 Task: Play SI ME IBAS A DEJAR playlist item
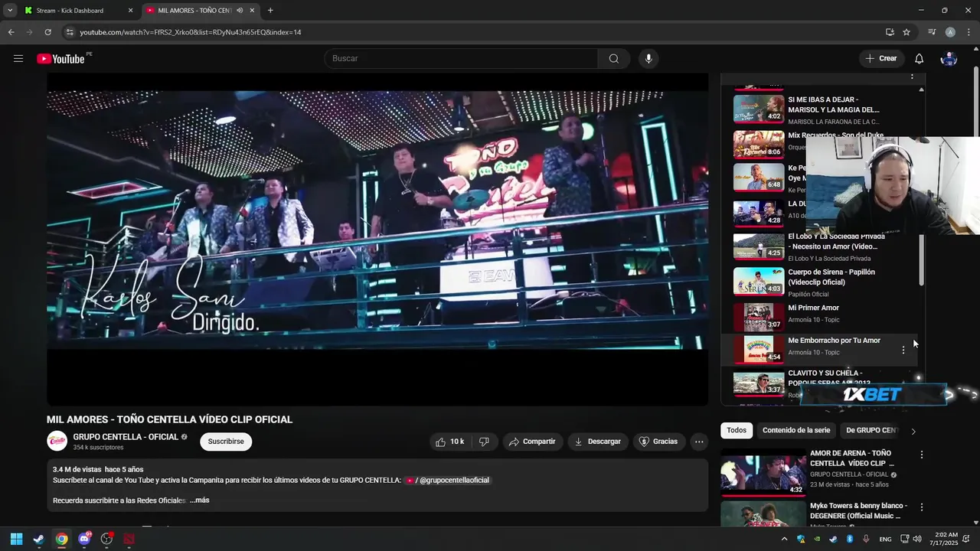click(x=825, y=109)
